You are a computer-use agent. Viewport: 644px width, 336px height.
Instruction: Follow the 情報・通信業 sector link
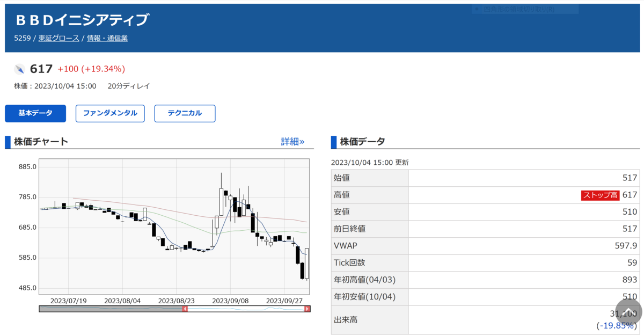pos(107,38)
